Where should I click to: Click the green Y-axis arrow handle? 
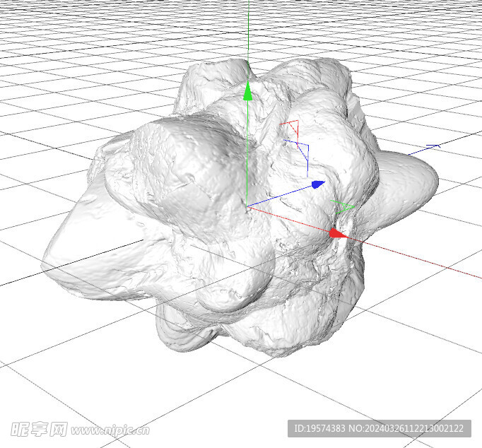coord(248,91)
